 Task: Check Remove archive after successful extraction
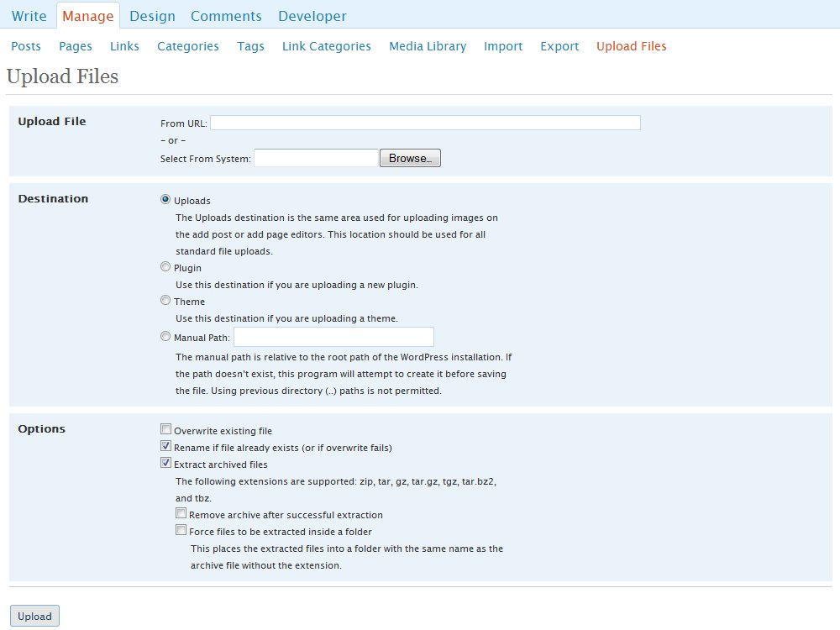tap(181, 514)
